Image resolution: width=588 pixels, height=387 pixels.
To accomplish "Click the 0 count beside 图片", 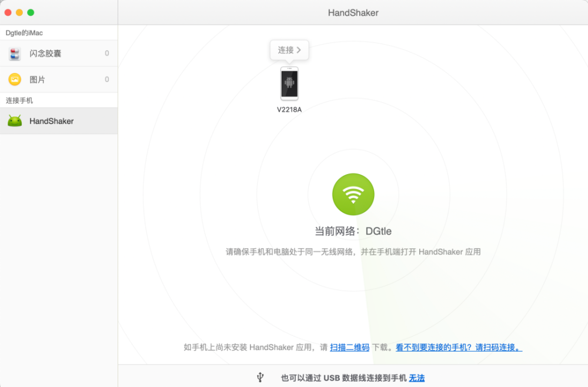I will (107, 79).
